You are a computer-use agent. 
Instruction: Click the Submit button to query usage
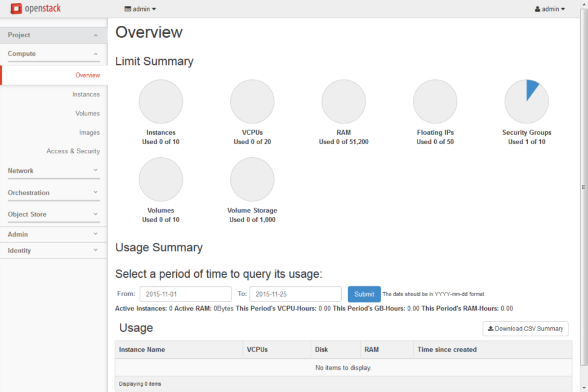pyautogui.click(x=364, y=294)
